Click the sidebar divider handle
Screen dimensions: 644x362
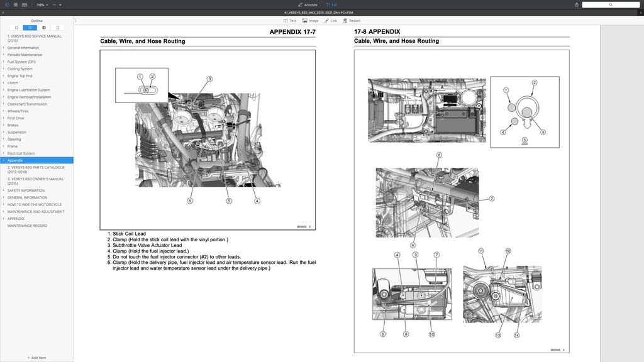(x=75, y=21)
